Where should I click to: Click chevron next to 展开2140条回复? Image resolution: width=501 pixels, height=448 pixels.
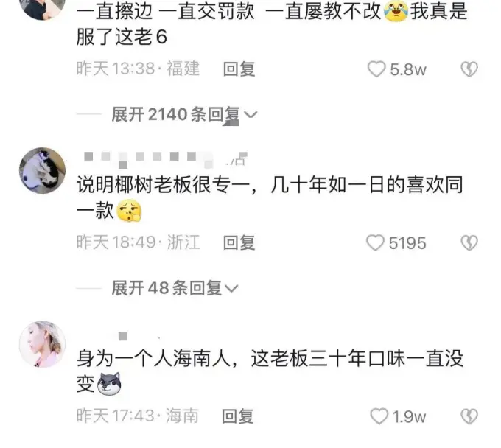click(x=251, y=114)
